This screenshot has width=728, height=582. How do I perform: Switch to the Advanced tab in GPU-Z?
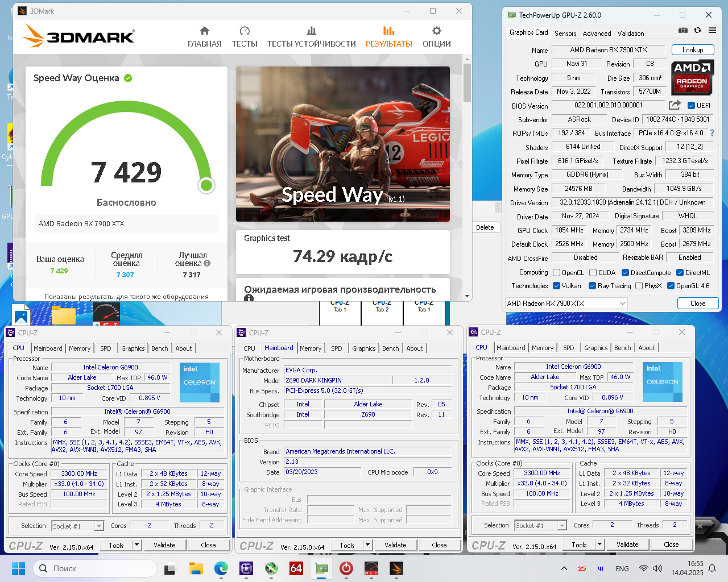597,34
